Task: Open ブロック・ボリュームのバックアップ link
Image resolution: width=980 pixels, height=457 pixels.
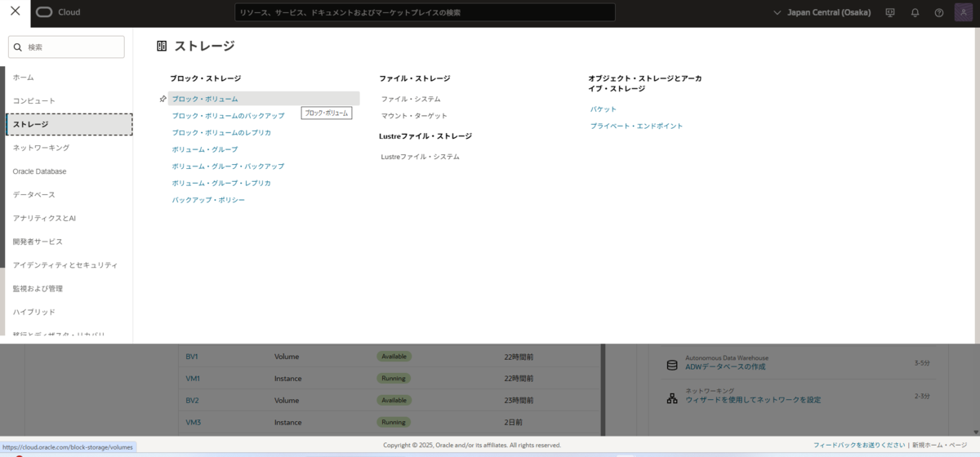Action: pyautogui.click(x=228, y=116)
